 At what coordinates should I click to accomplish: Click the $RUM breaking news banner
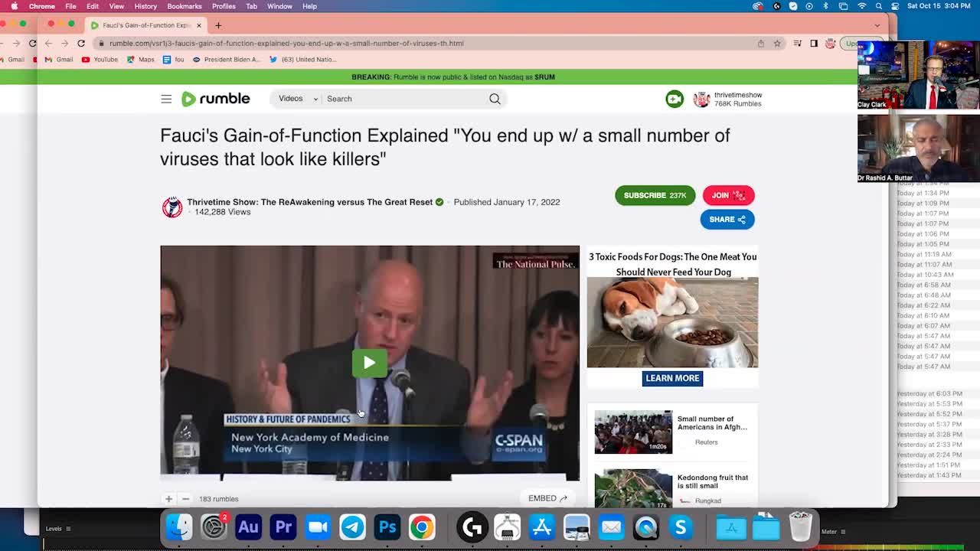click(x=453, y=77)
